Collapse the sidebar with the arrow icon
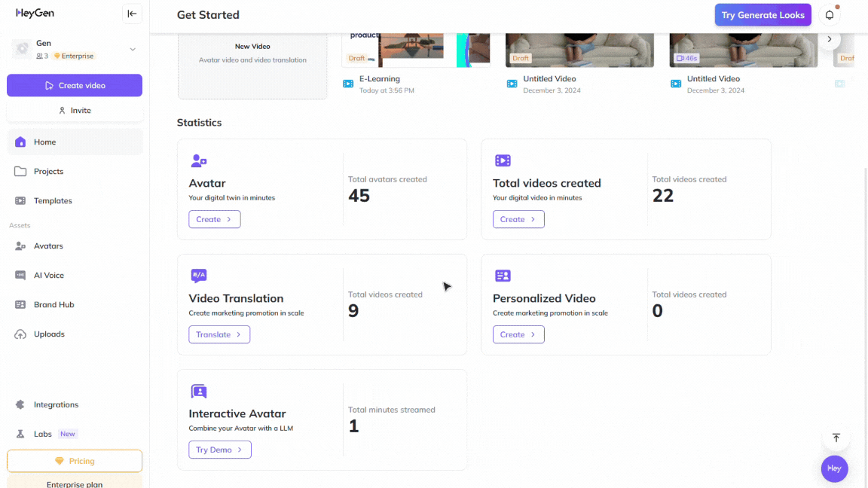 132,14
